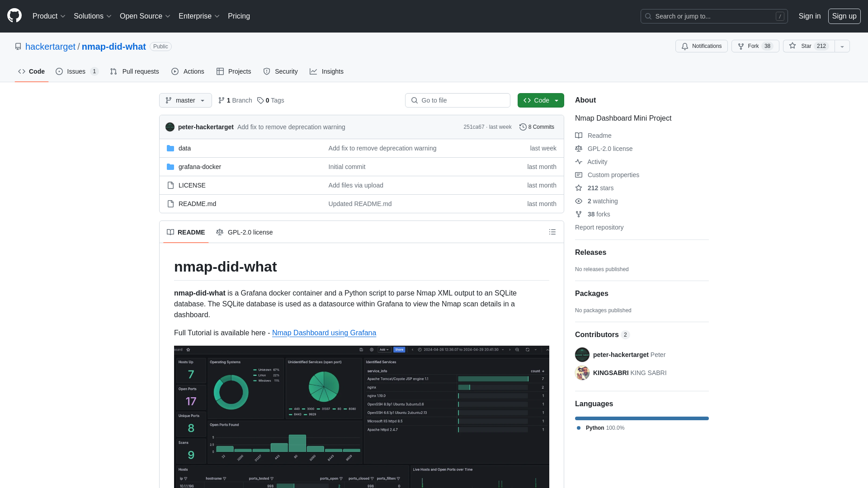Image resolution: width=868 pixels, height=488 pixels.
Task: Open the GitHub homepage logo
Action: coord(14,16)
